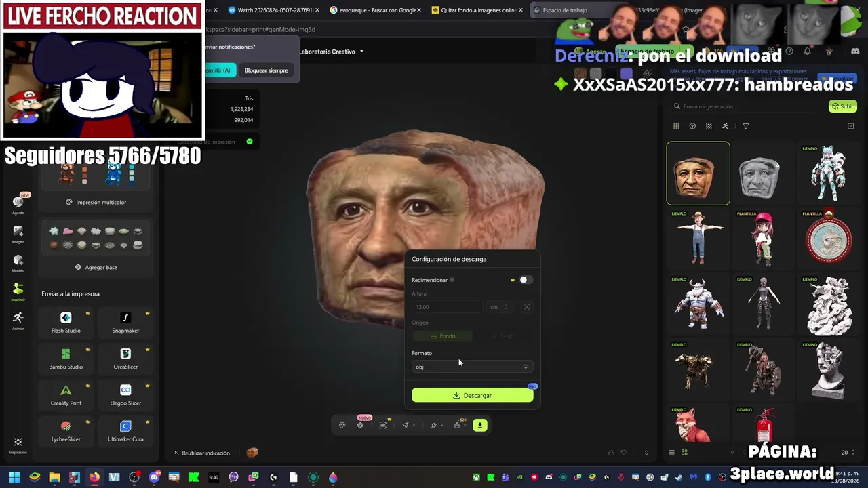Send the model to Elegoo Slicer

(125, 394)
